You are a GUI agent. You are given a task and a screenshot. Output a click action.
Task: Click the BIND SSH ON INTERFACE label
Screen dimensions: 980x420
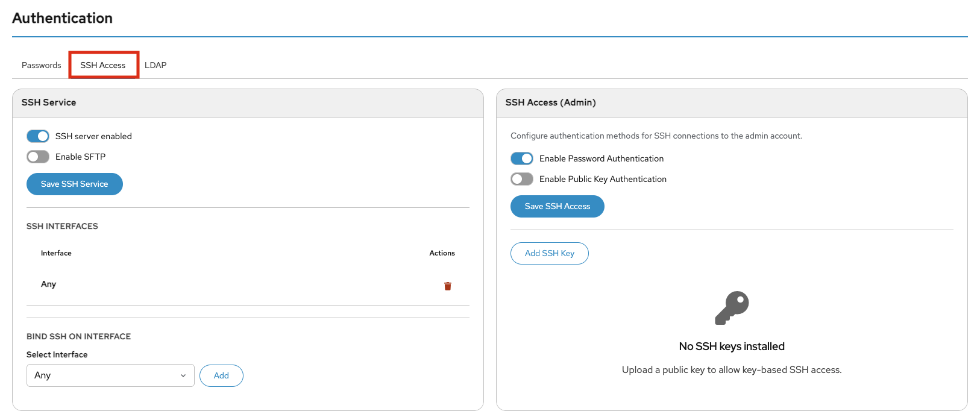(x=78, y=336)
